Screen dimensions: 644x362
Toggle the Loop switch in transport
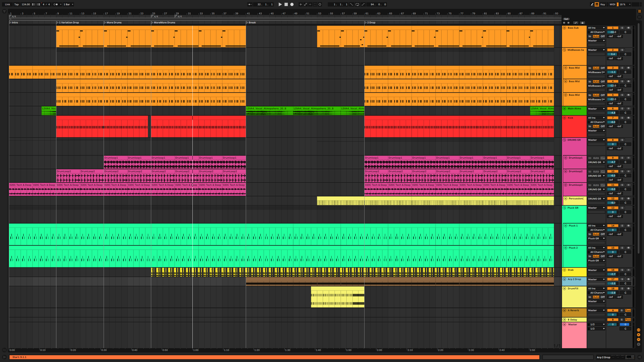coord(357,4)
